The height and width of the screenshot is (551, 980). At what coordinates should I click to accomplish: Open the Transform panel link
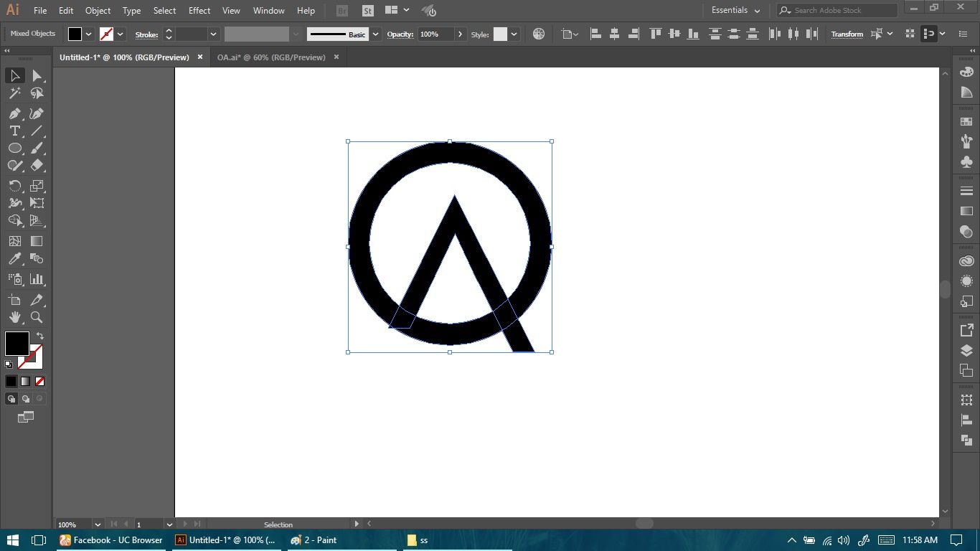point(847,34)
